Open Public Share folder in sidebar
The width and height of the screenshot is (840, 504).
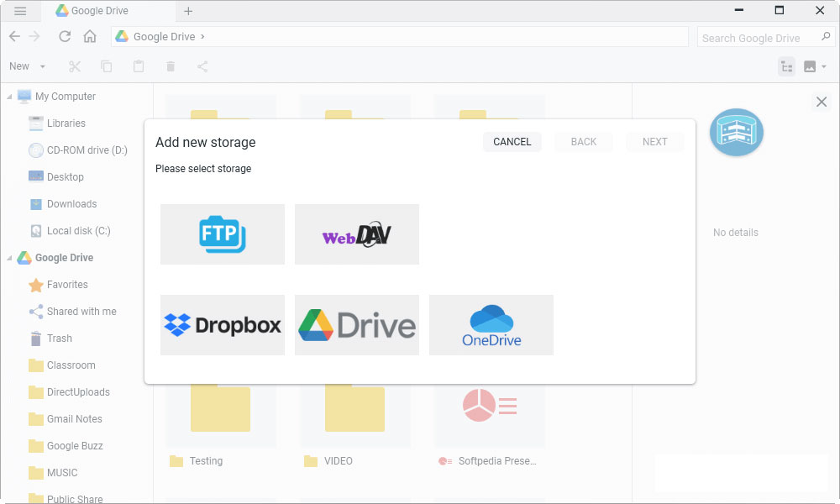pyautogui.click(x=75, y=498)
